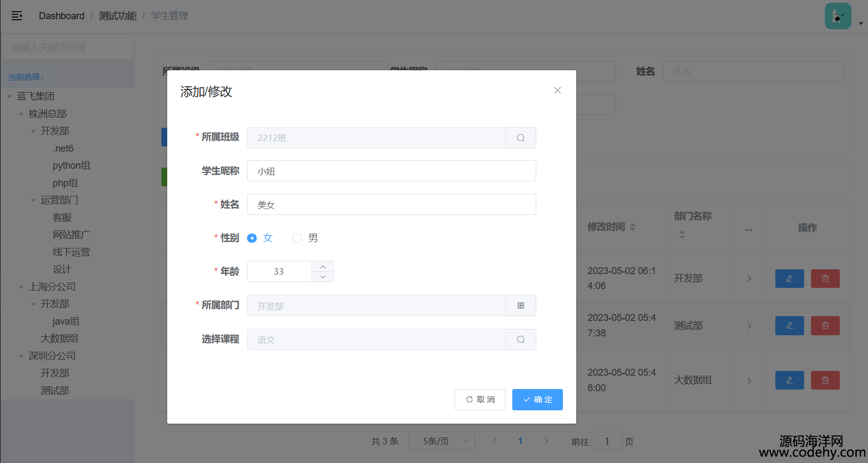Viewport: 868px width, 463px height.
Task: Click the 姓名 search field in the background
Action: click(x=754, y=71)
